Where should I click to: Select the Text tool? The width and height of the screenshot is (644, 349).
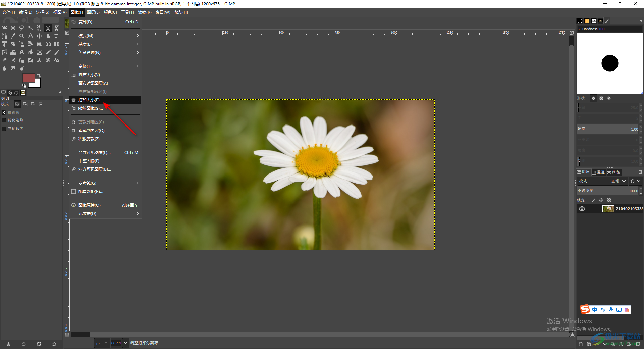(22, 52)
